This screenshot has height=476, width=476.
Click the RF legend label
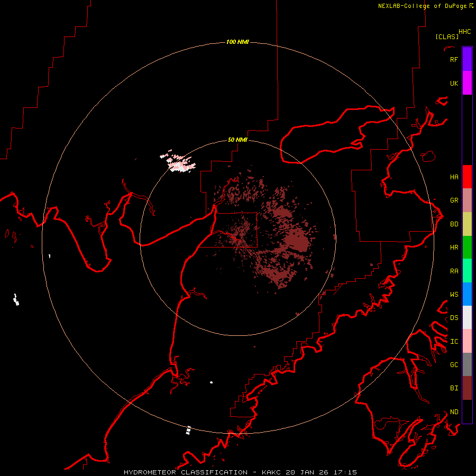pos(454,59)
